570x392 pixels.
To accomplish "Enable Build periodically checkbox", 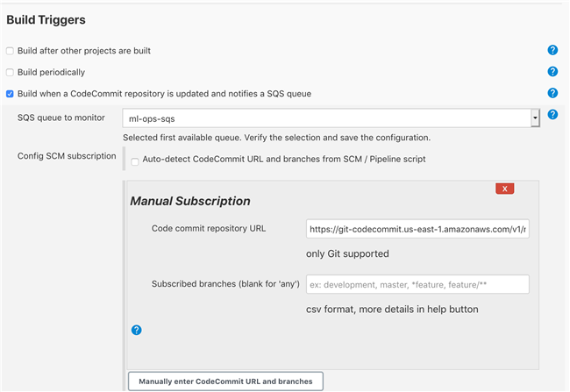I will click(11, 72).
